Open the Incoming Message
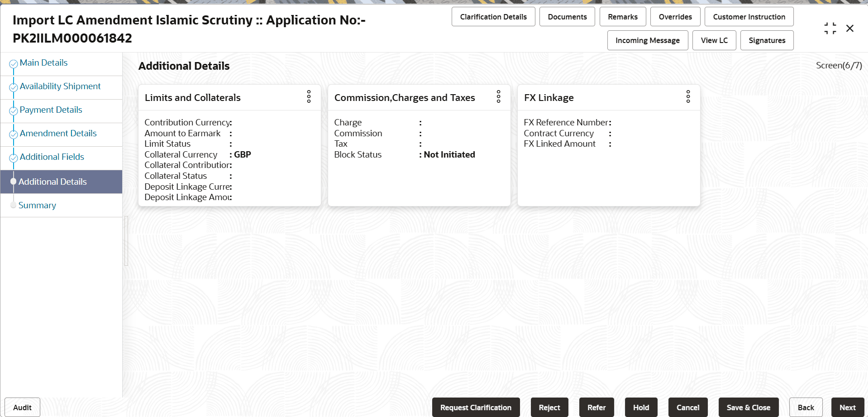The image size is (868, 417). pyautogui.click(x=648, y=40)
